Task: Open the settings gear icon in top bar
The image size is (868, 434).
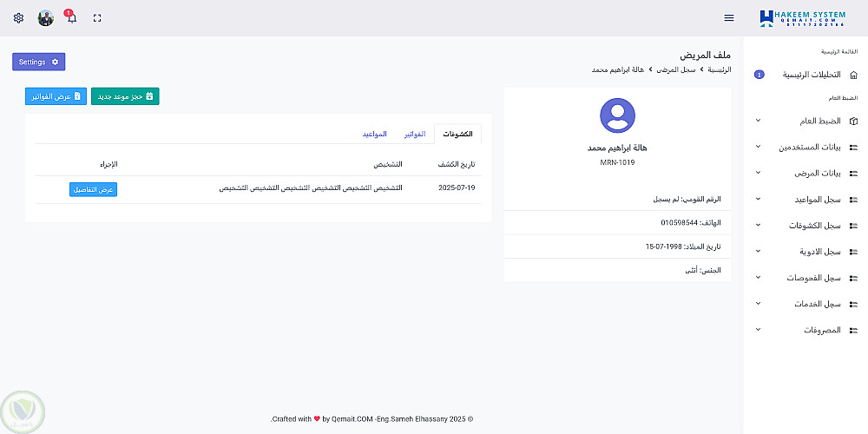Action: pyautogui.click(x=19, y=17)
